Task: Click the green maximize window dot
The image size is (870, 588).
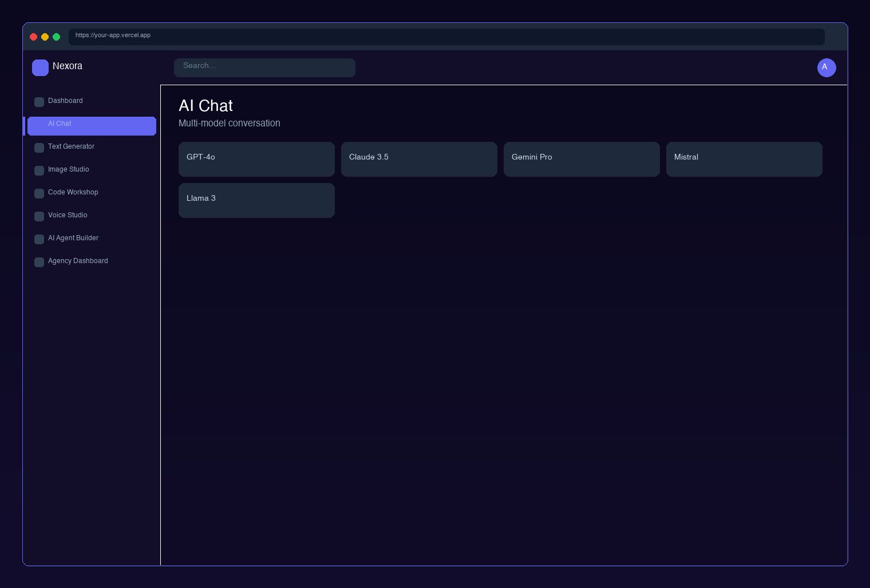Action: point(56,37)
